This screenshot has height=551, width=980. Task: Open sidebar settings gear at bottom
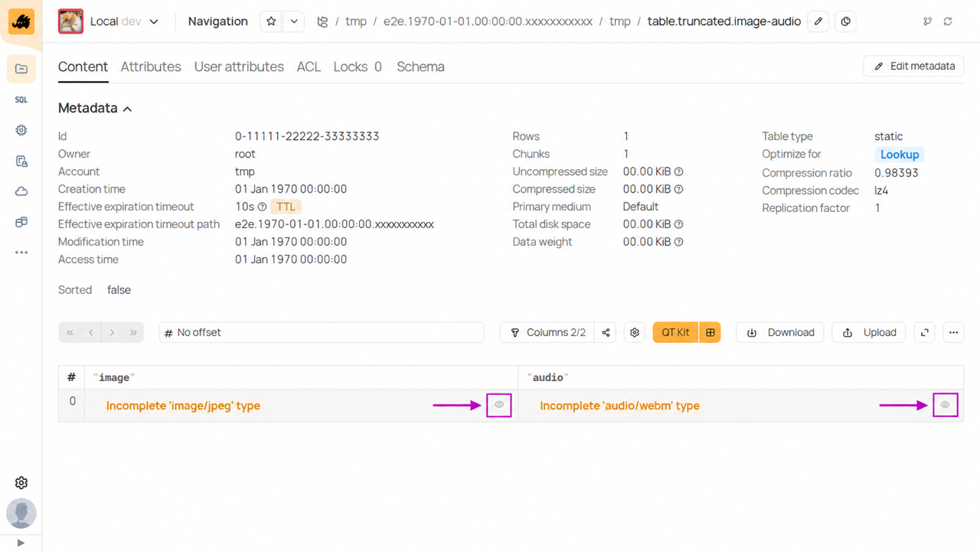(x=21, y=483)
